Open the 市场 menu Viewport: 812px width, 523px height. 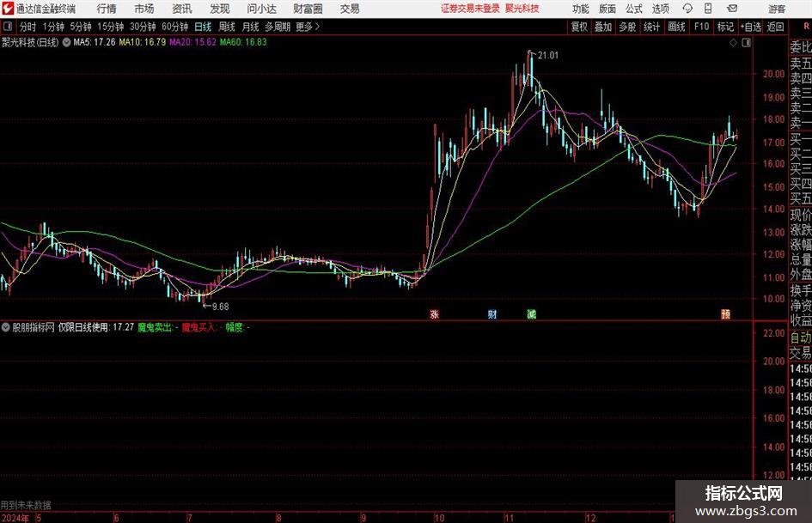[x=144, y=9]
